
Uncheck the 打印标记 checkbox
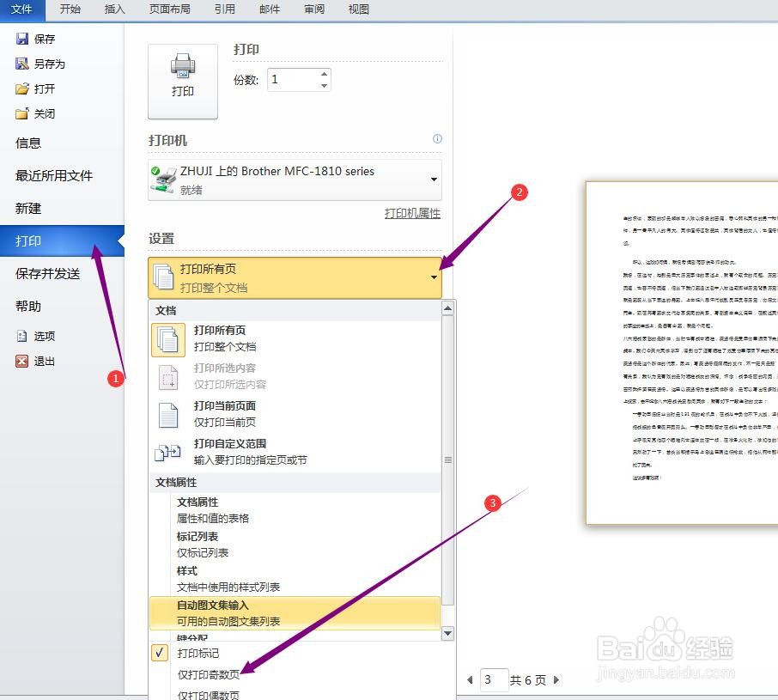coord(159,653)
